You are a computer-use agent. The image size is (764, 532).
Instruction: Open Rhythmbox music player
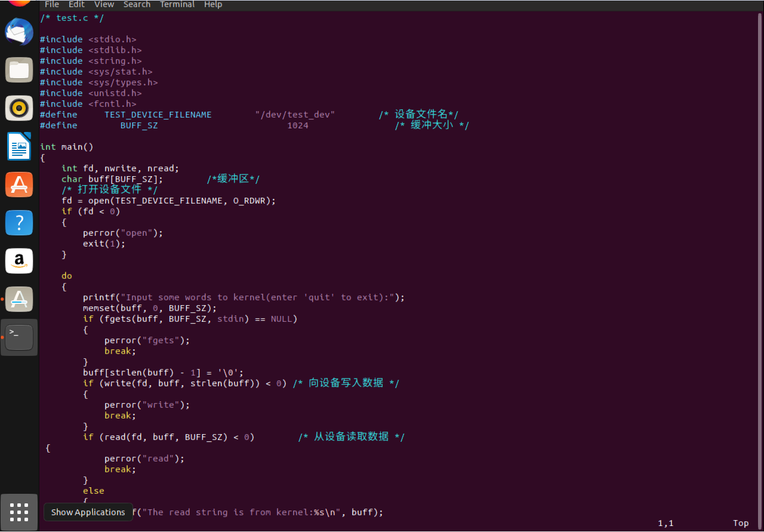pyautogui.click(x=19, y=108)
